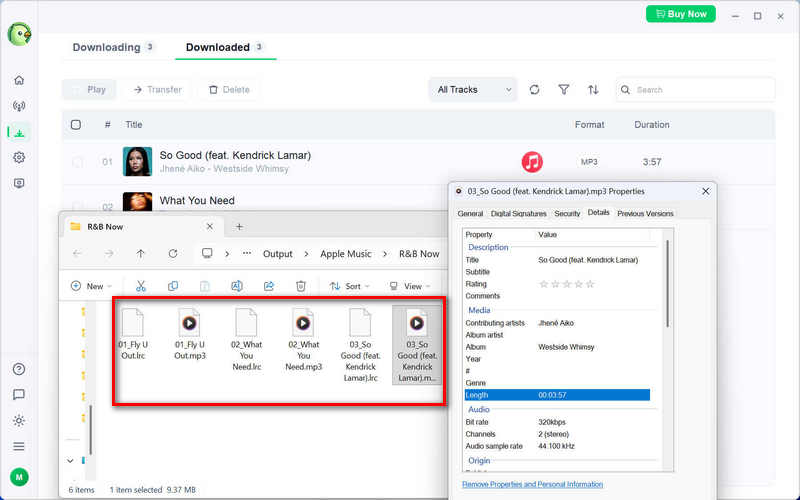Open the All Tracks dropdown
The width and height of the screenshot is (800, 500).
(473, 90)
